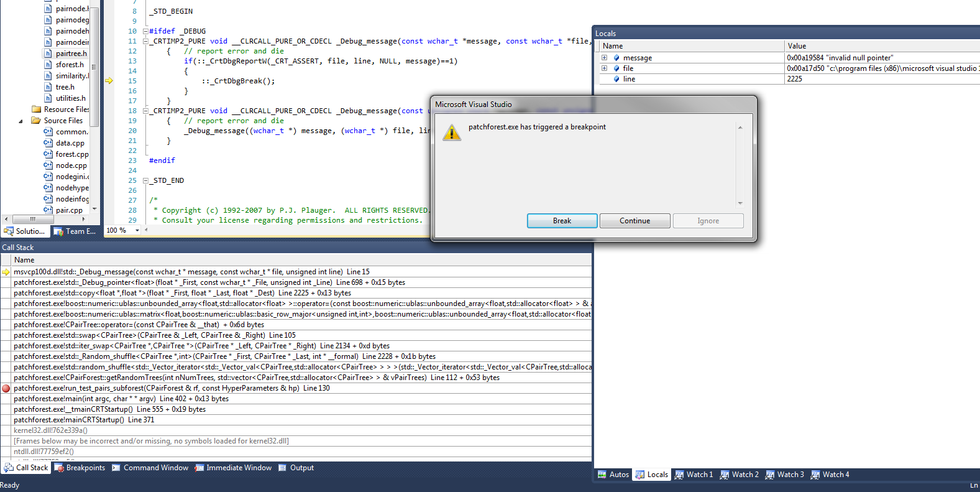Switch to Solution Explorer tab
980x492 pixels.
coord(25,231)
